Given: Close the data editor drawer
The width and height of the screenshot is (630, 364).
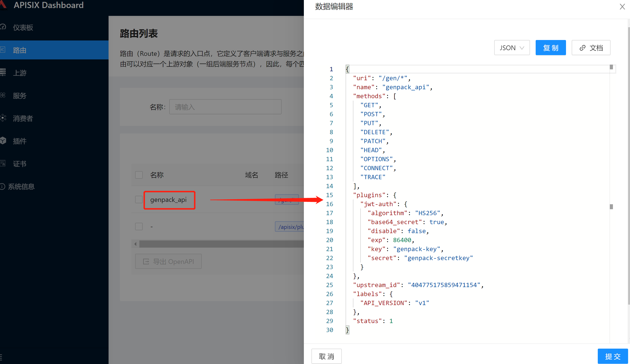Looking at the screenshot, I should (622, 7).
